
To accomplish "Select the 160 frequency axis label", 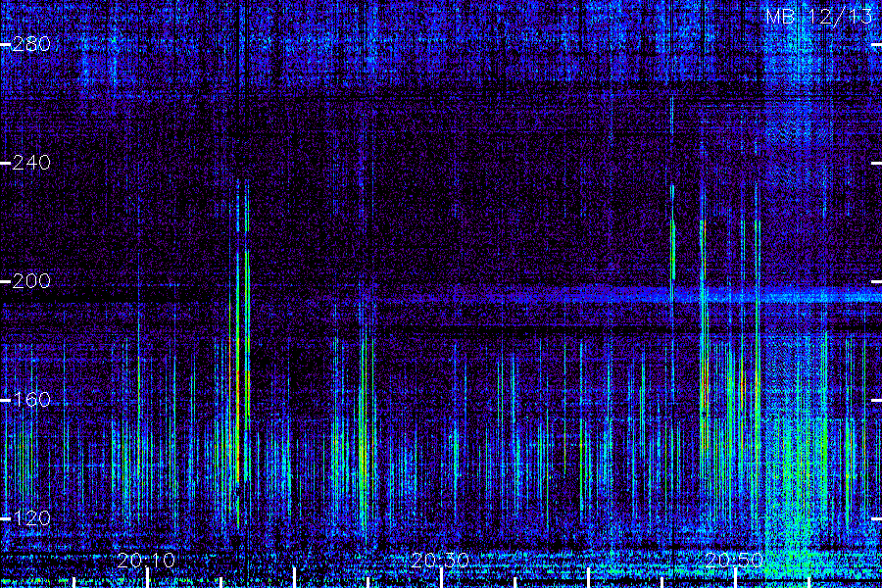I will click(x=31, y=400).
